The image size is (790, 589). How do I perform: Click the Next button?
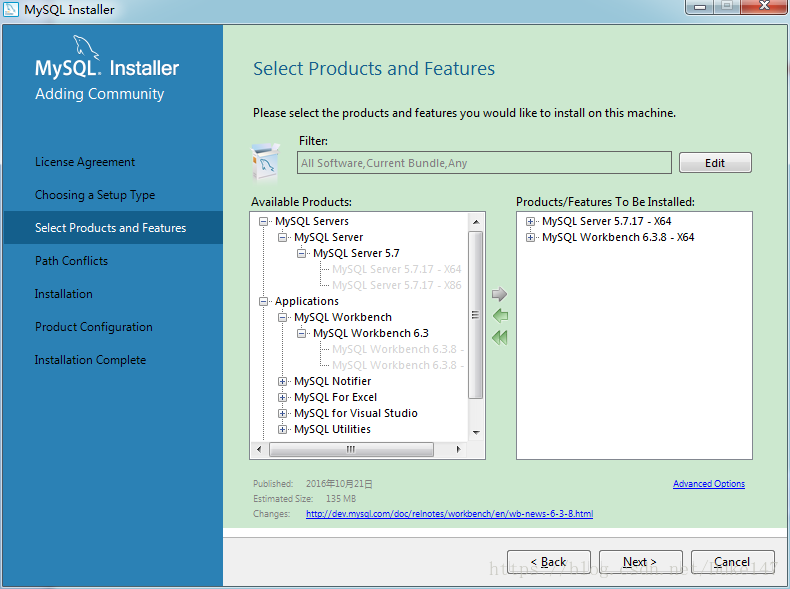(640, 562)
